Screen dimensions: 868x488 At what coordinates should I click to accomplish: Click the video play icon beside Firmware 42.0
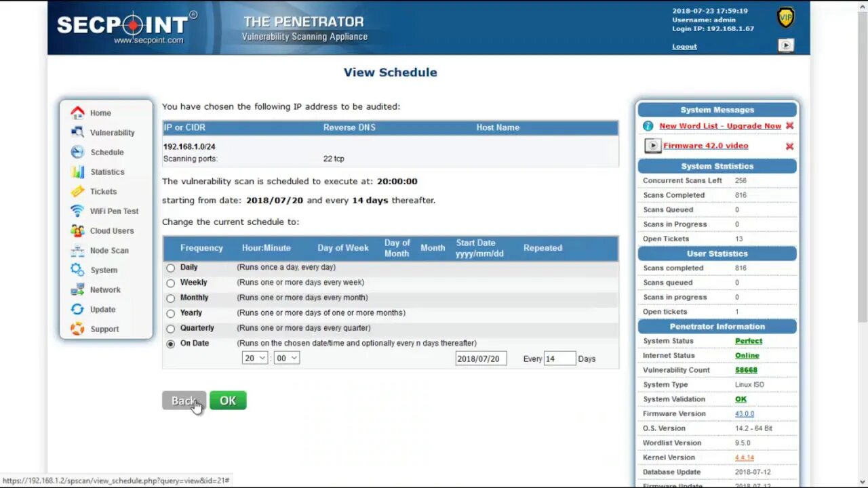(x=652, y=146)
